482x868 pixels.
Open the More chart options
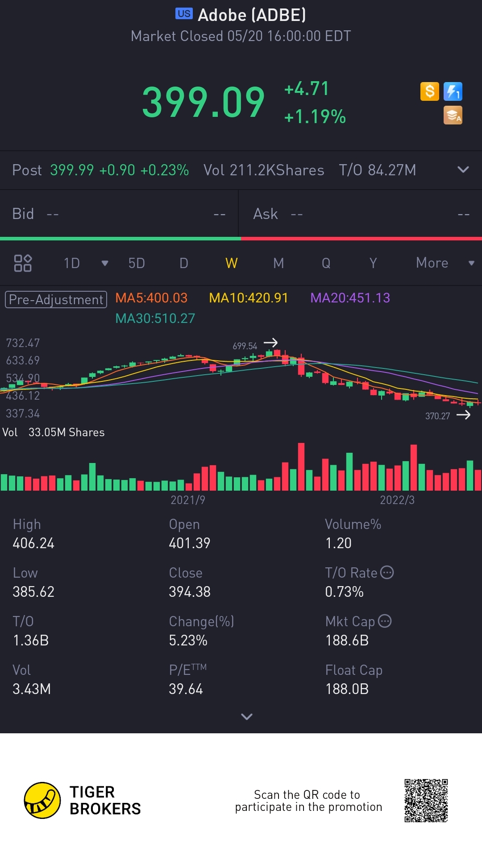point(432,263)
